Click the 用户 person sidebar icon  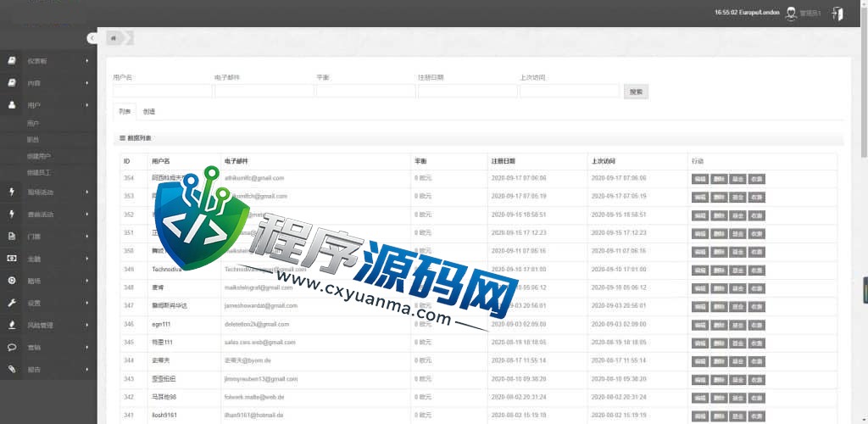12,104
